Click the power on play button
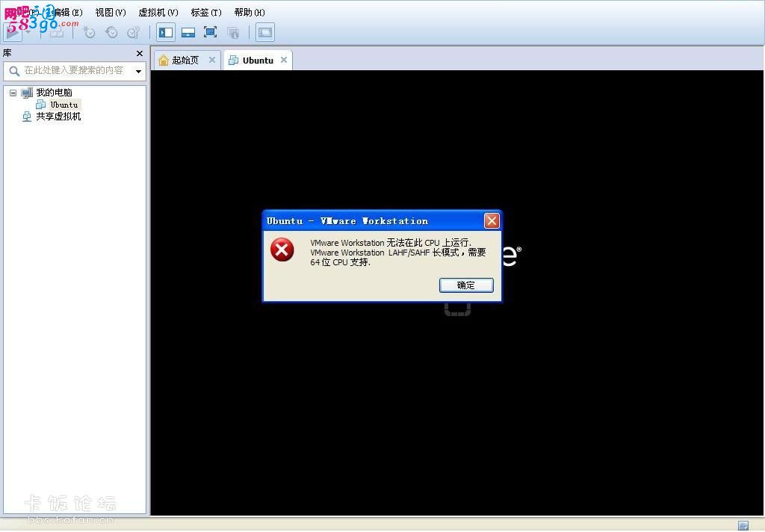 coord(12,32)
